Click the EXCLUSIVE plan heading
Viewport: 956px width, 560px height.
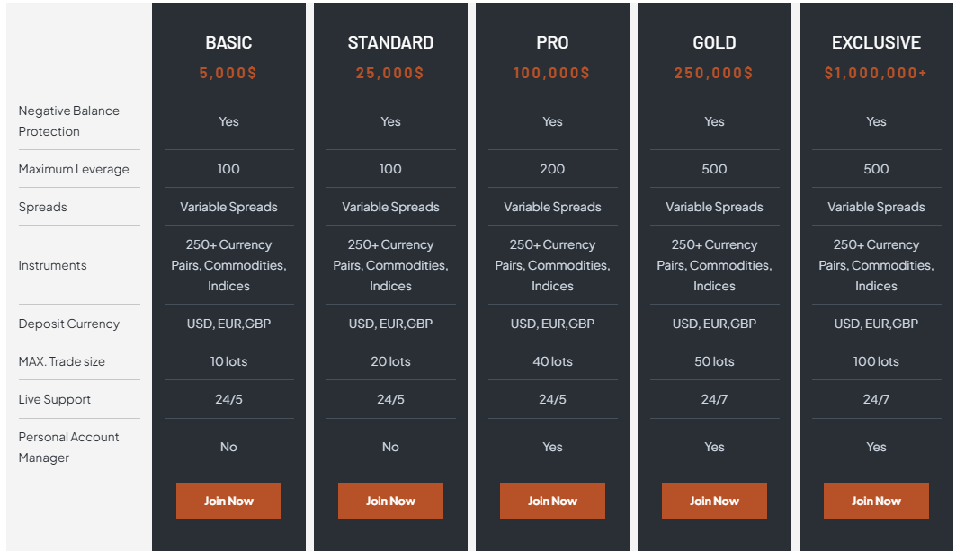click(x=876, y=42)
